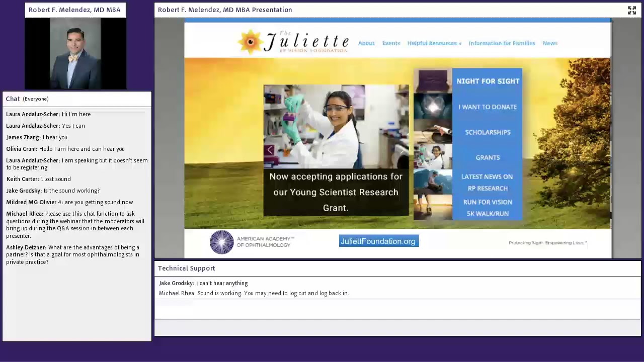Click Keith Carter's 'I lost sound' message
The image size is (644, 362).
pyautogui.click(x=39, y=179)
